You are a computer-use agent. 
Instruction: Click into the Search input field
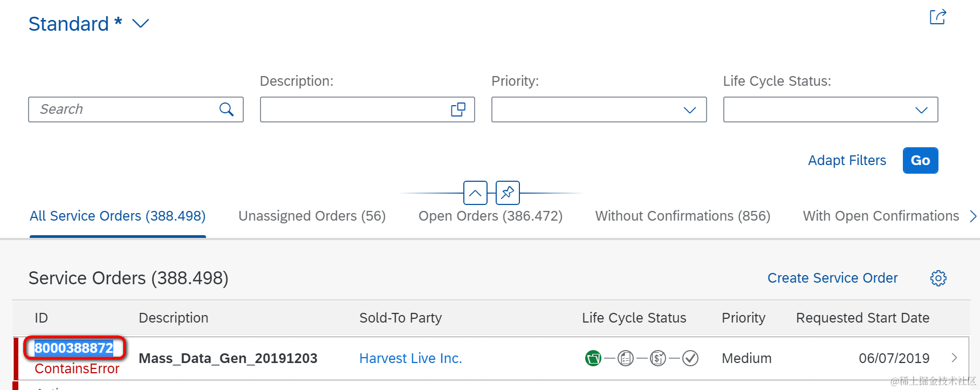click(124, 110)
